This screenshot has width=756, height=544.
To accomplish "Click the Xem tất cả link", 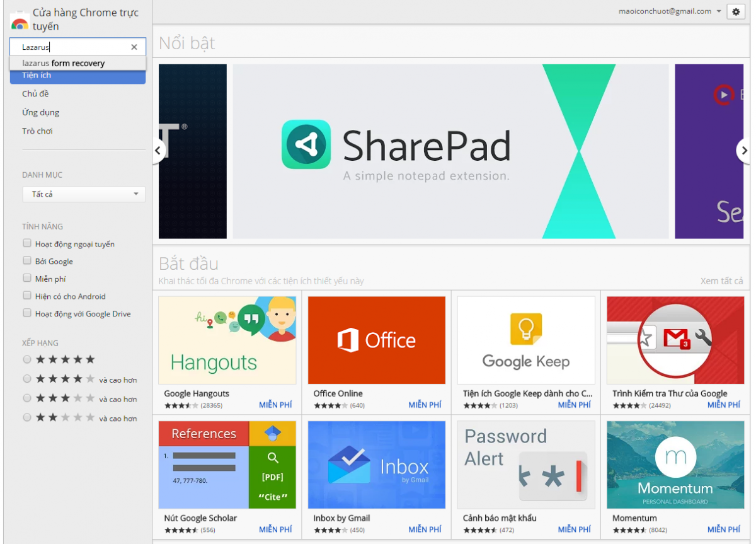I will tap(721, 281).
